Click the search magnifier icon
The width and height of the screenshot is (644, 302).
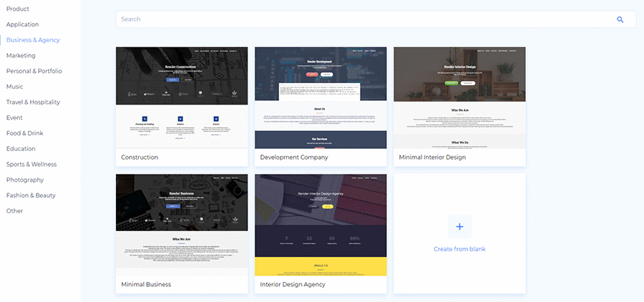pyautogui.click(x=620, y=19)
